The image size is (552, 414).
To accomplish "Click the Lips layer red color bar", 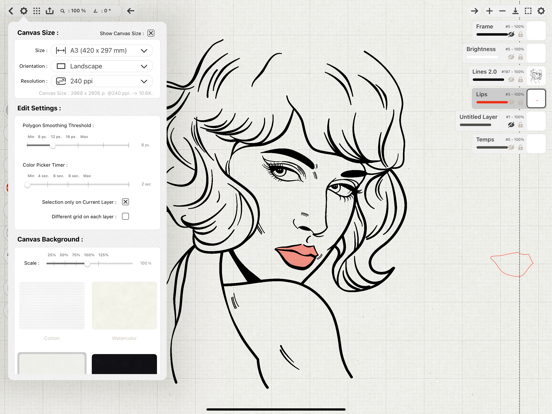I will (492, 102).
